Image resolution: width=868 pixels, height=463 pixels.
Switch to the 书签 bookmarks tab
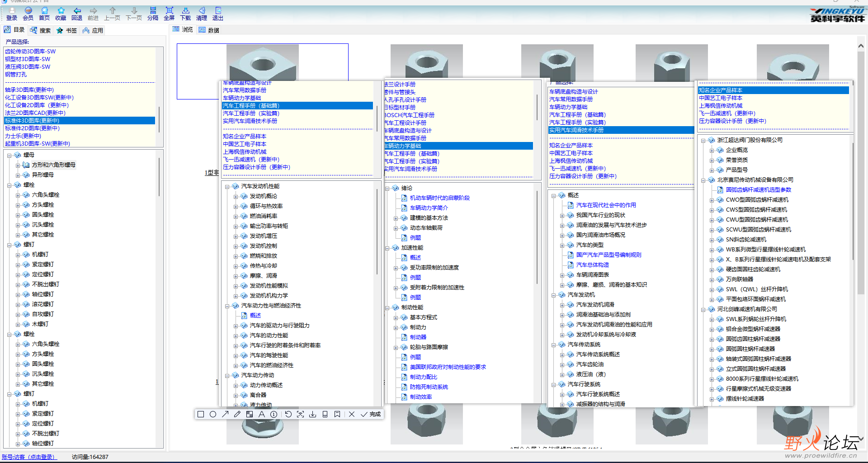click(66, 30)
